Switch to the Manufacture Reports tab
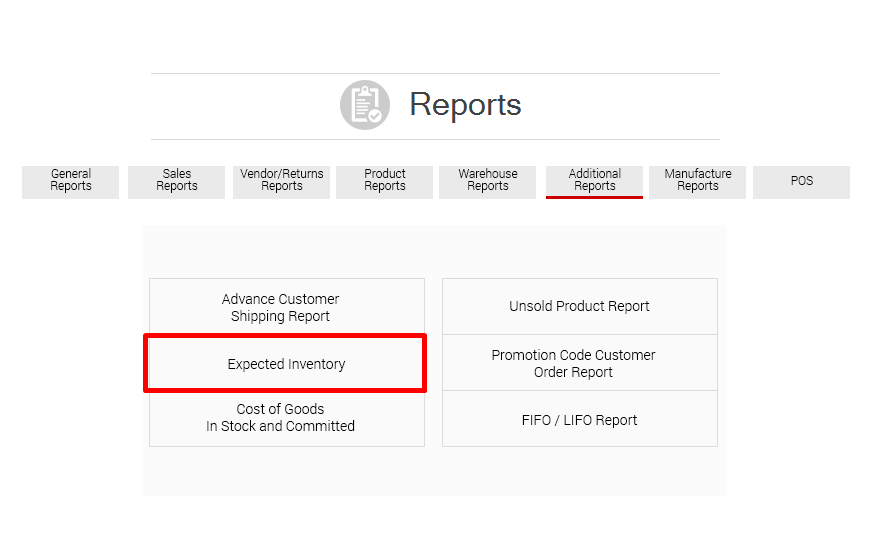The image size is (883, 542). coord(698,181)
